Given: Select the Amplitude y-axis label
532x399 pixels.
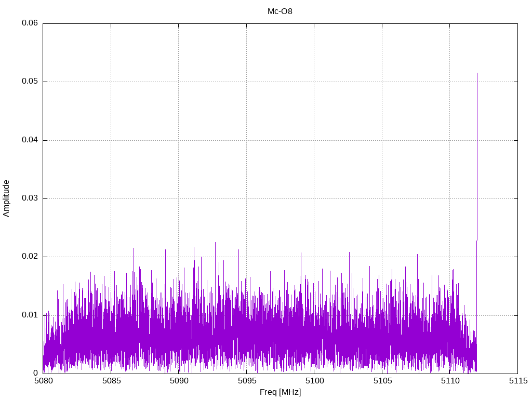Looking at the screenshot, I should [x=6, y=198].
